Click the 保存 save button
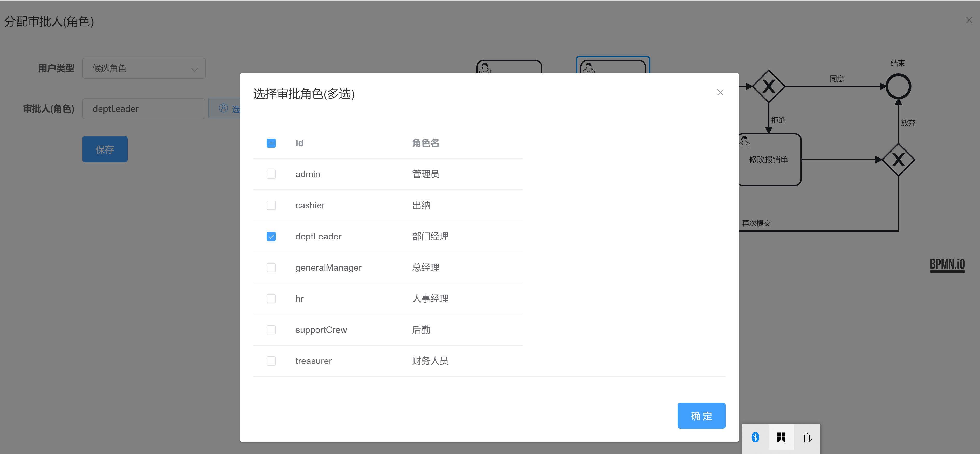Viewport: 980px width, 454px height. (x=105, y=149)
